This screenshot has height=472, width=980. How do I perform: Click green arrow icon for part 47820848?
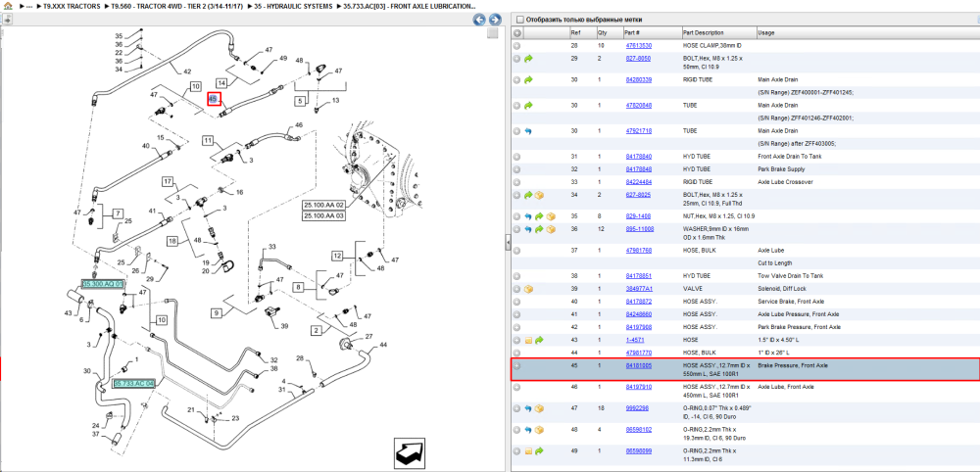click(x=528, y=106)
